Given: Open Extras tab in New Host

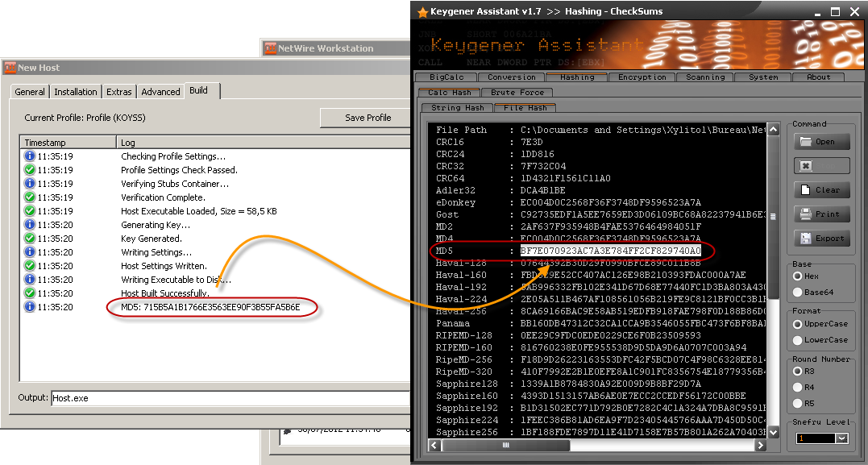Looking at the screenshot, I should pos(119,92).
